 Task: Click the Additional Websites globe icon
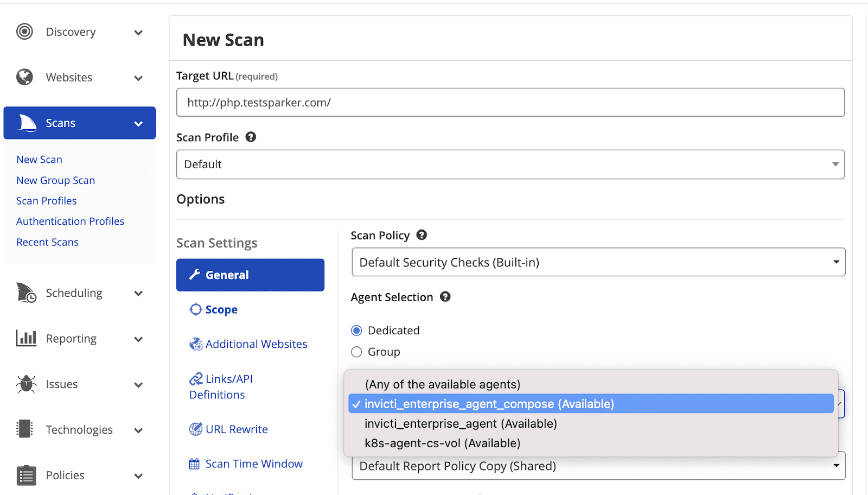[195, 344]
